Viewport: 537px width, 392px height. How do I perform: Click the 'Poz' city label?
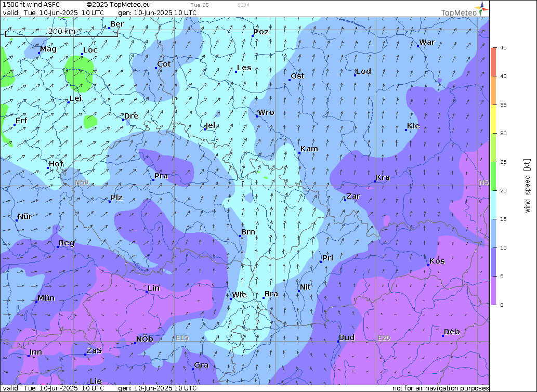tap(261, 32)
